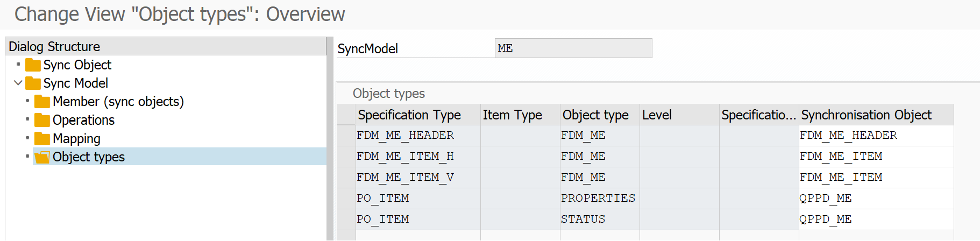The height and width of the screenshot is (241, 980).
Task: Click the Sync Object folder icon
Action: coord(33,65)
